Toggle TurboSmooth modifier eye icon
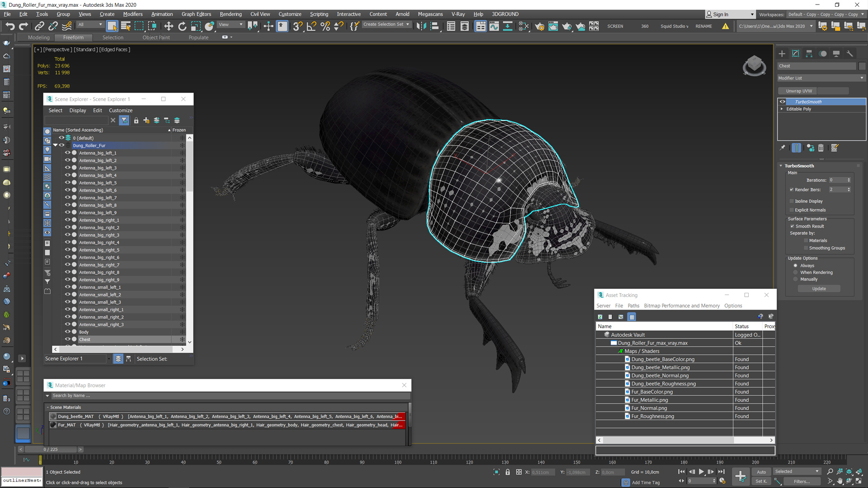Screen dimensions: 868x488 pyautogui.click(x=783, y=102)
